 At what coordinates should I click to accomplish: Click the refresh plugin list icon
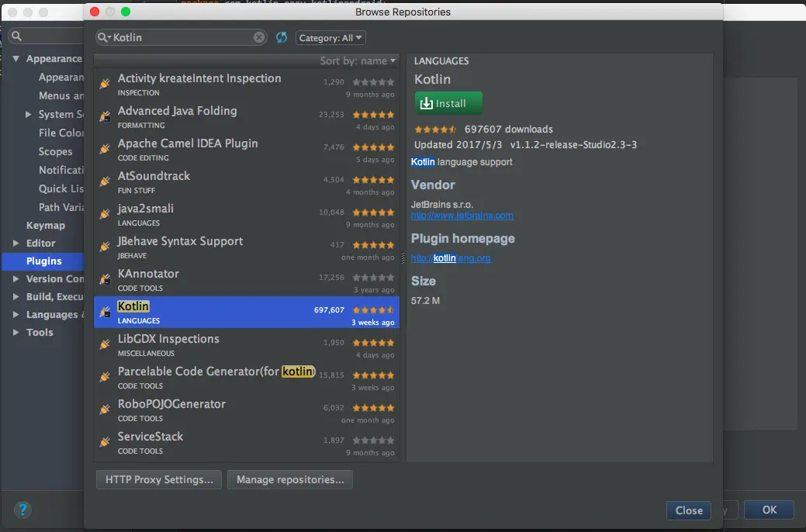coord(281,37)
